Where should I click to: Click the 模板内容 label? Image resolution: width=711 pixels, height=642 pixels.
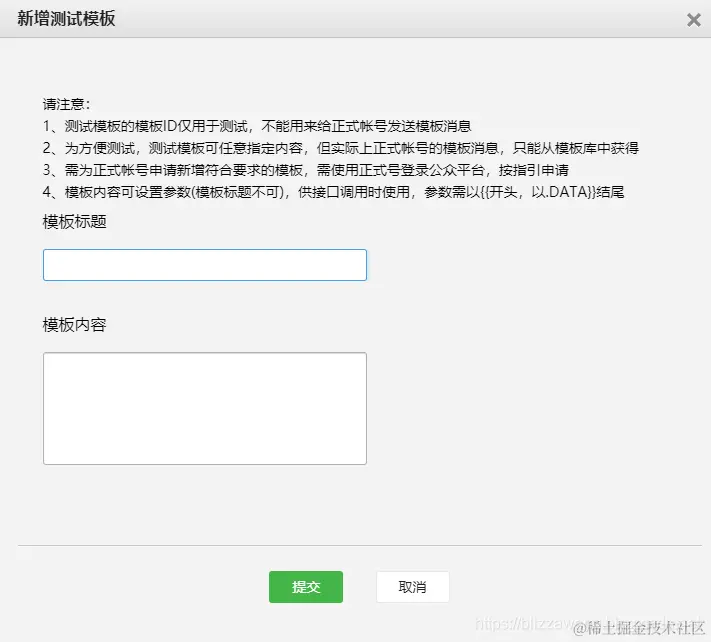74,325
